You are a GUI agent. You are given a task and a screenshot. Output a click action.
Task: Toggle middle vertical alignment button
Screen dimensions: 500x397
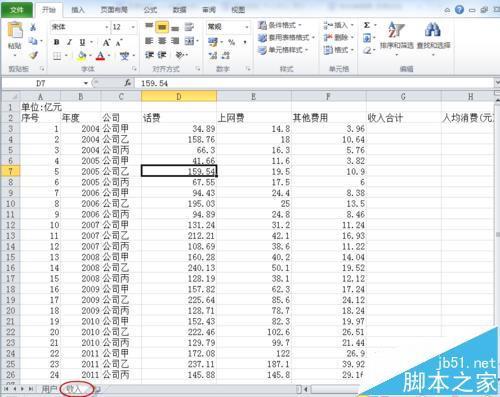pyautogui.click(x=162, y=27)
